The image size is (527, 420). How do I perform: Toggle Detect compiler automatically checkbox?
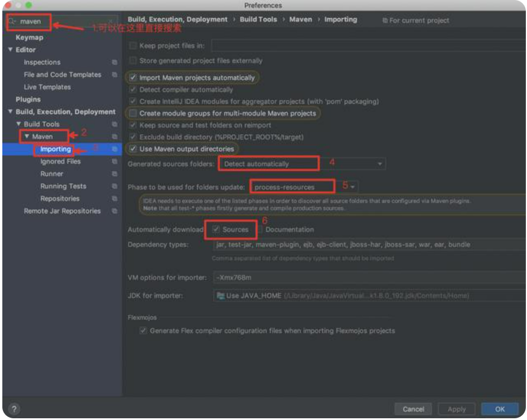point(133,90)
